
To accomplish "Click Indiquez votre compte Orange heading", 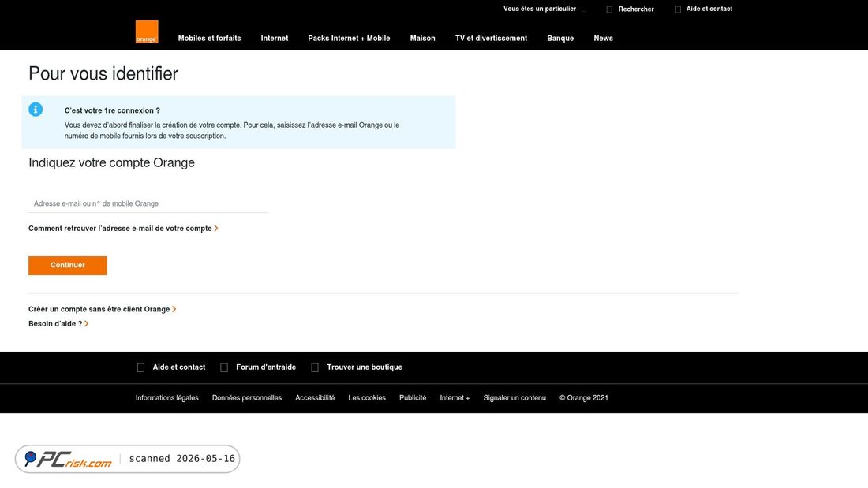I will click(x=112, y=162).
